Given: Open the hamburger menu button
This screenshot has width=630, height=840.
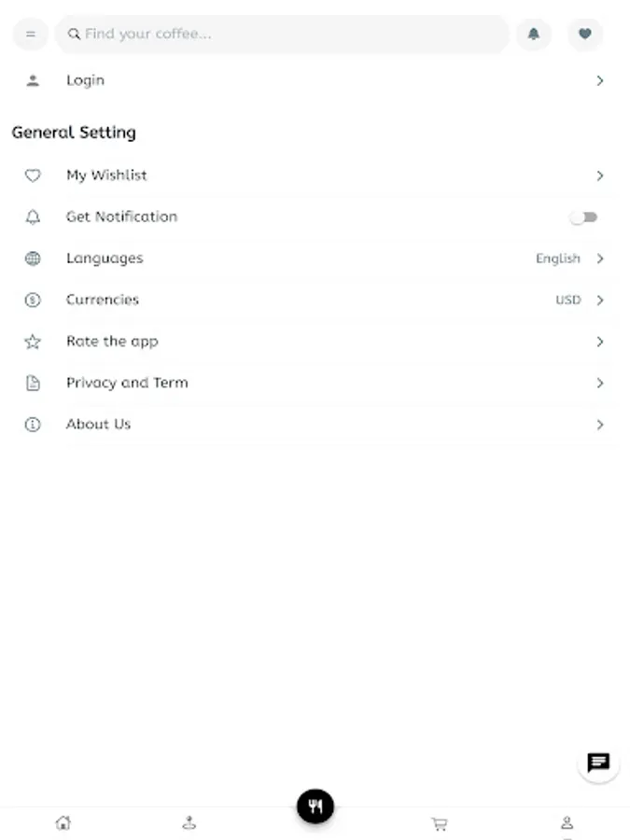Looking at the screenshot, I should tap(30, 35).
